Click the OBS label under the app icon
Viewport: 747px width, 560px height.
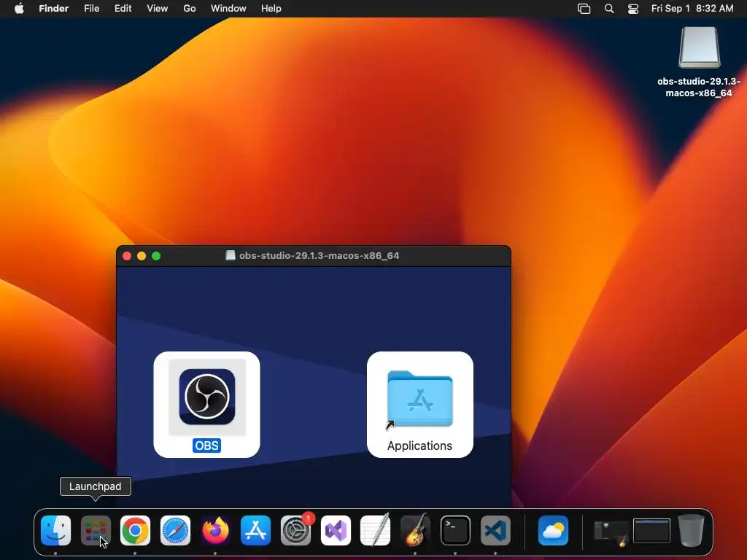click(x=206, y=446)
